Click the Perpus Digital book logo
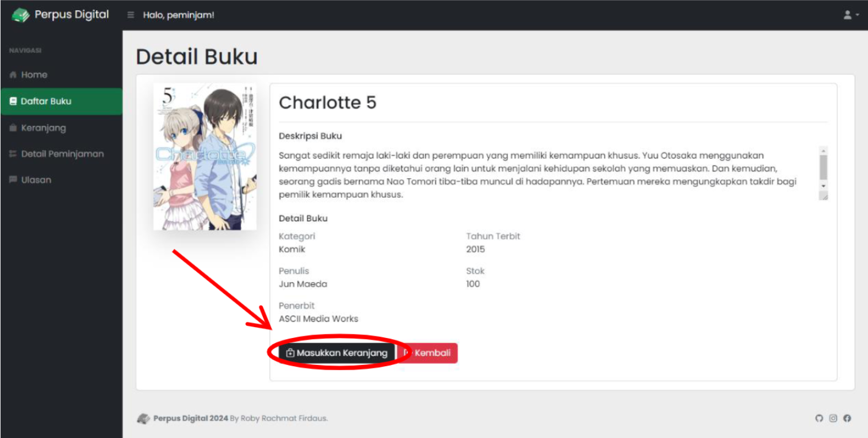The height and width of the screenshot is (438, 868). pos(21,15)
